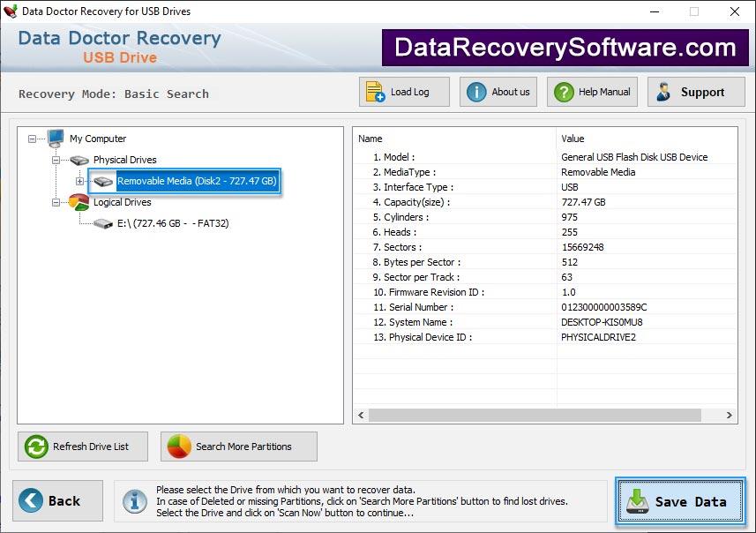Select the '1. Model :' row

click(545, 157)
